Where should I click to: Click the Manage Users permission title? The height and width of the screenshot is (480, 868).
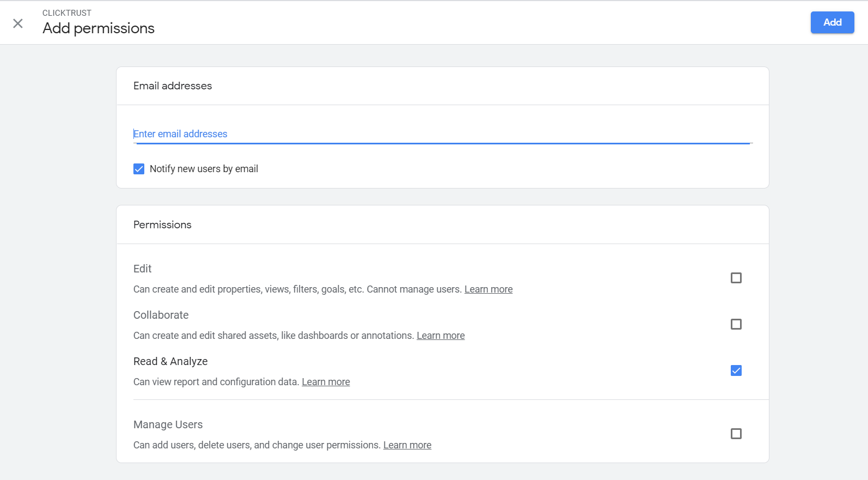coord(168,424)
